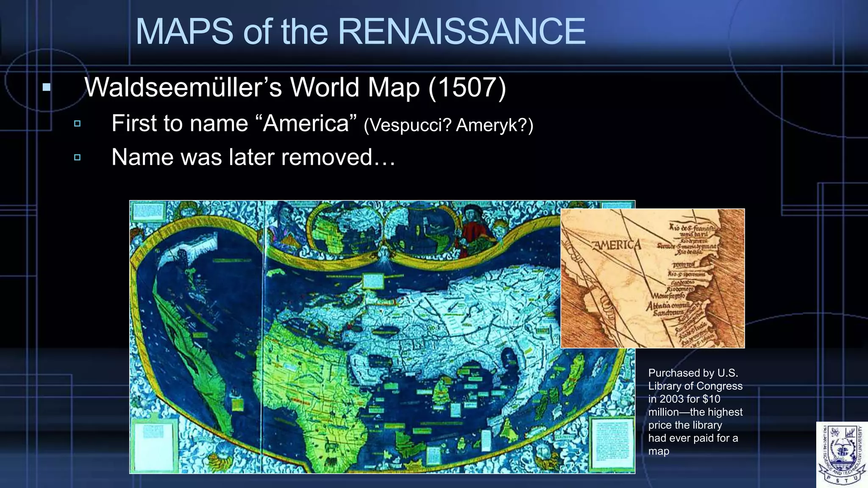
Task: Click the hollow bullet before Name was later removed
Action: (x=77, y=157)
